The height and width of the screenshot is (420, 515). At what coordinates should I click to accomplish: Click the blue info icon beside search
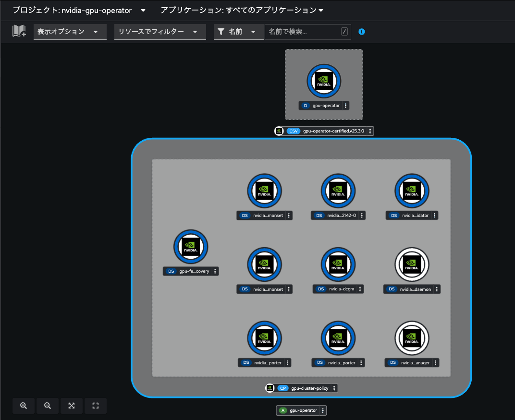[x=362, y=32]
